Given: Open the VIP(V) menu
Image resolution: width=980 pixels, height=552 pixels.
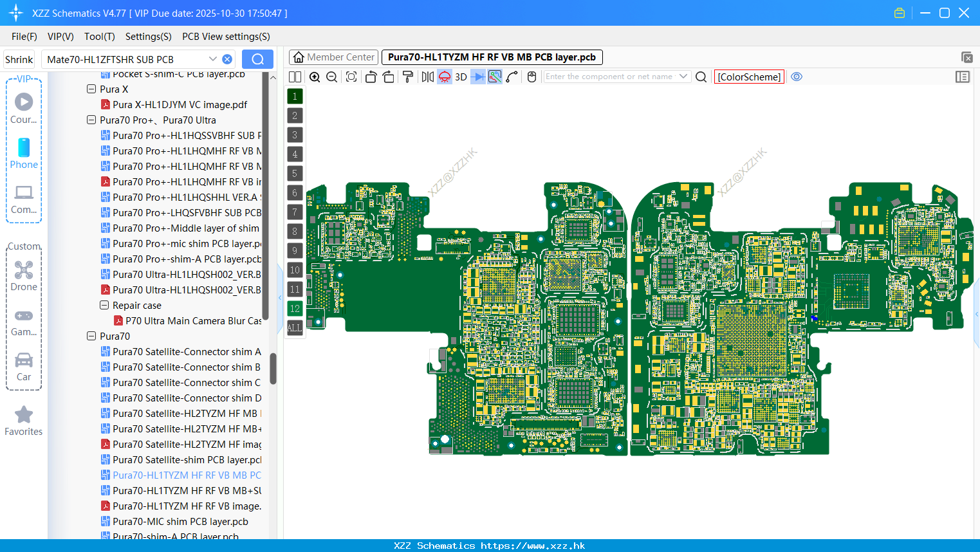Looking at the screenshot, I should click(60, 37).
